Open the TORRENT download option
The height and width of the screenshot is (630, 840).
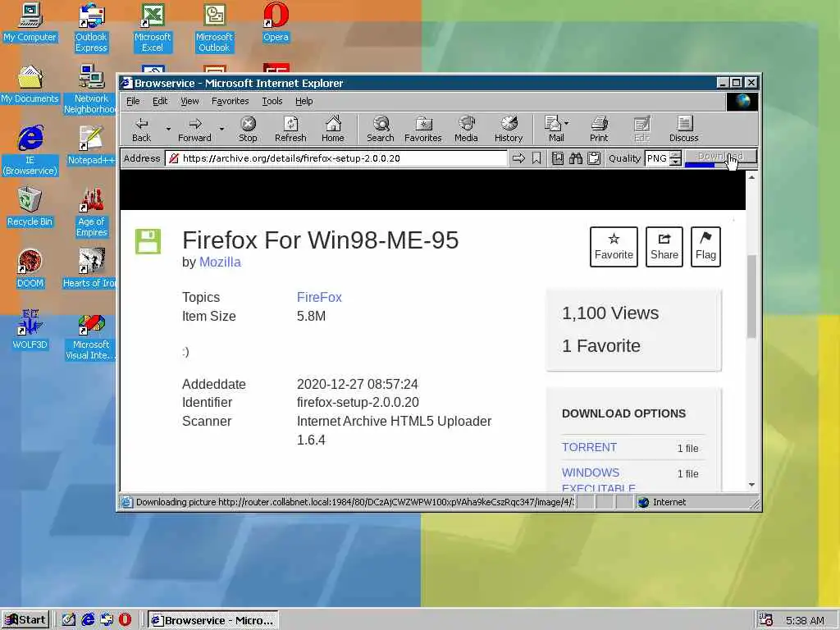coord(589,447)
